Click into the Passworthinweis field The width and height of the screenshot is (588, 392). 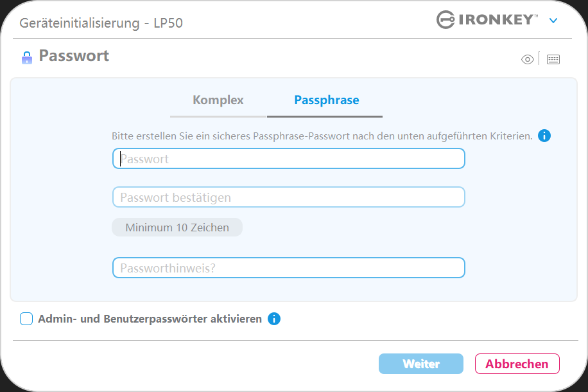coord(289,268)
